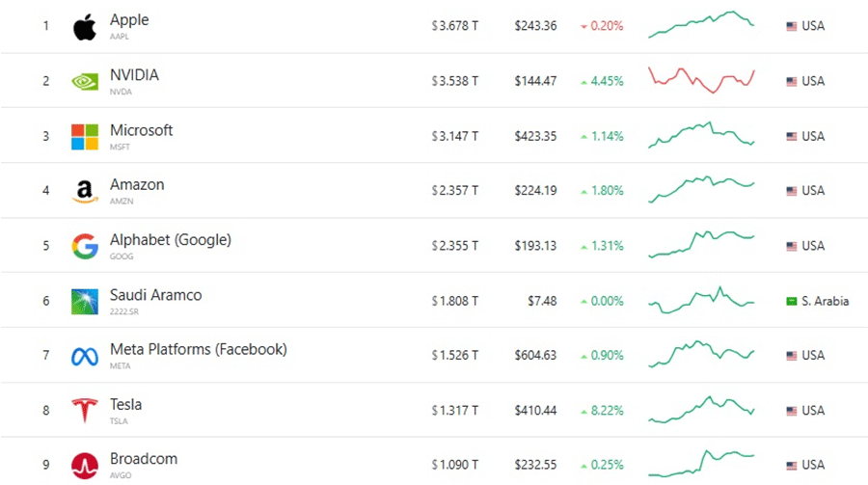Image resolution: width=868 pixels, height=485 pixels.
Task: Click the Microsoft four-square logo
Action: point(85,137)
